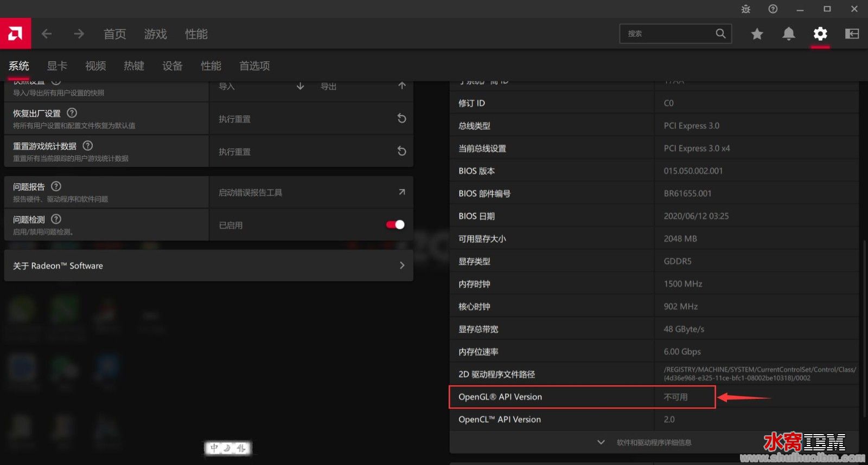Click the 不可用 OpenGL value
The width and height of the screenshot is (868, 465).
(x=675, y=397)
